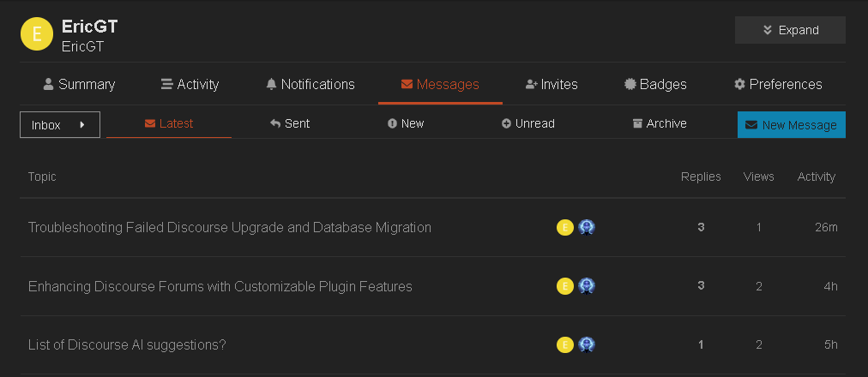Open the Notifications tab
The width and height of the screenshot is (868, 377).
point(310,84)
